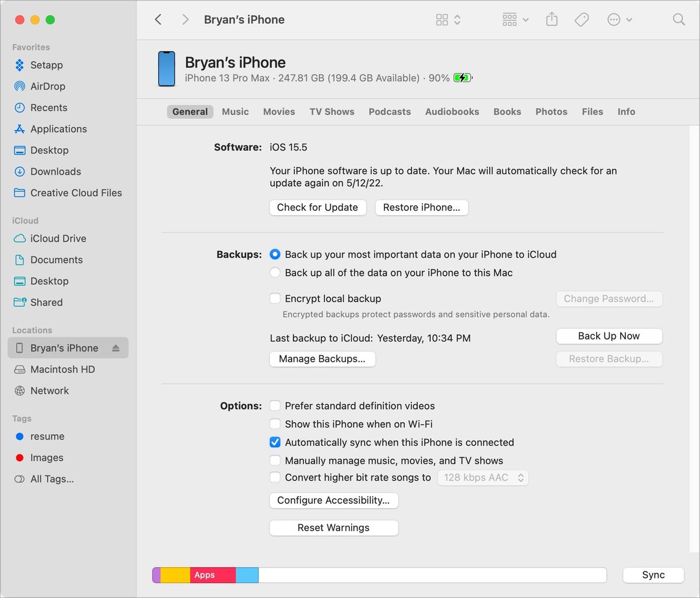Click Reset Warnings button
Screen dimensions: 700x598
tap(334, 527)
